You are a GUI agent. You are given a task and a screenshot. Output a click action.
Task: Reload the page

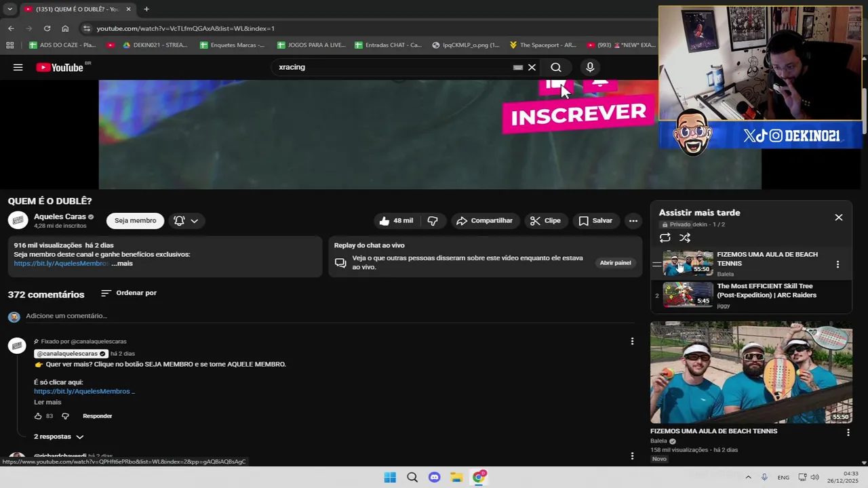click(47, 28)
